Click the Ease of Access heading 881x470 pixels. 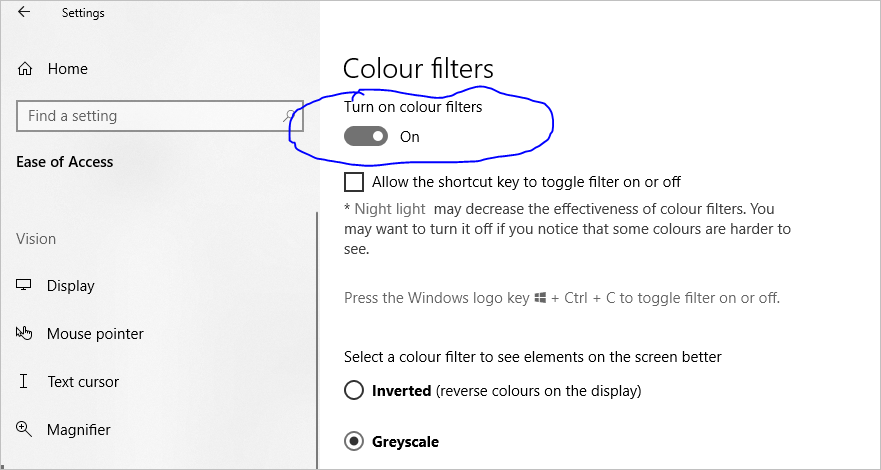(x=65, y=162)
